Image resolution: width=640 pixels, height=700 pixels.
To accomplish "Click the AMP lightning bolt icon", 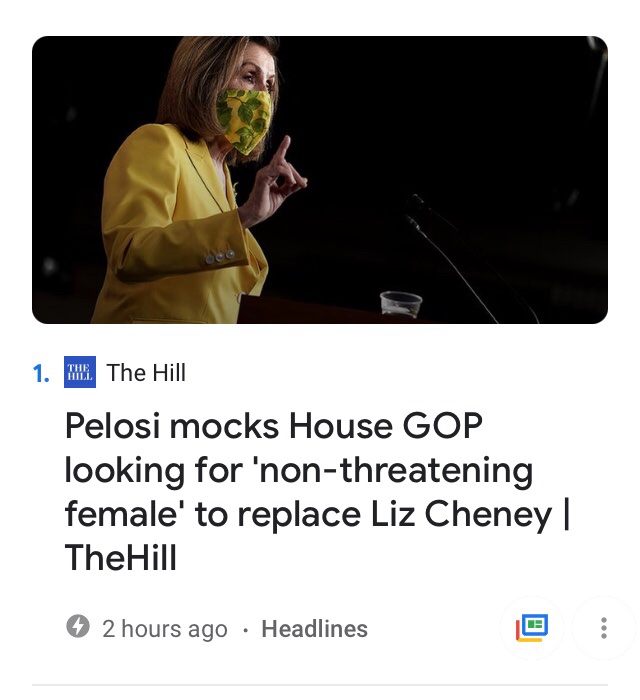I will coord(77,628).
